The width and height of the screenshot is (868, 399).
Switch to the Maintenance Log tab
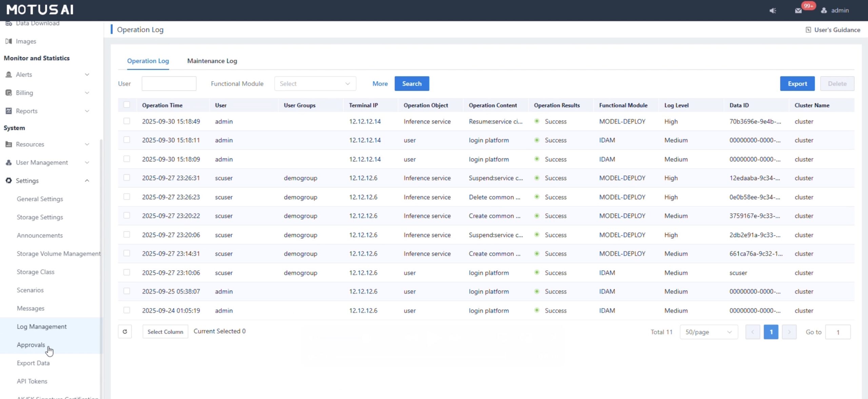(x=212, y=61)
